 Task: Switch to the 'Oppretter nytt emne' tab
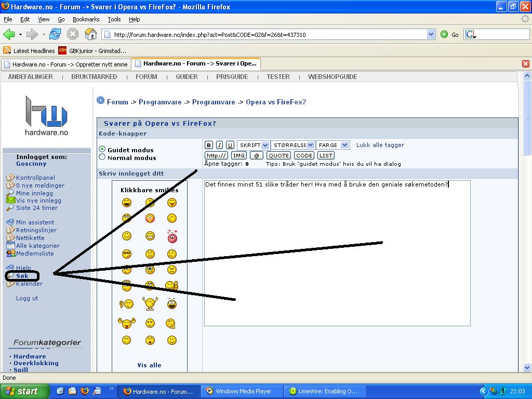click(66, 64)
